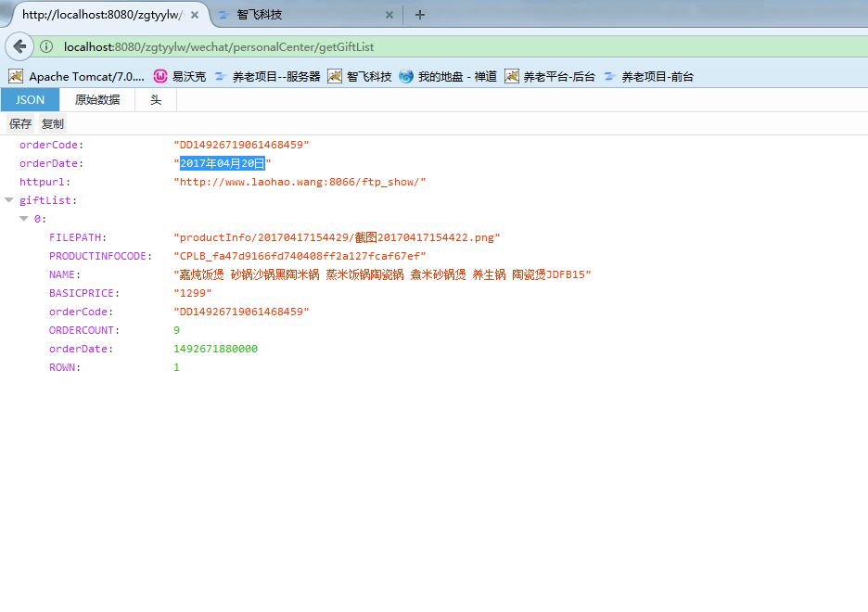868x612 pixels.
Task: Switch to the 原始数据 tab
Action: pyautogui.click(x=97, y=100)
